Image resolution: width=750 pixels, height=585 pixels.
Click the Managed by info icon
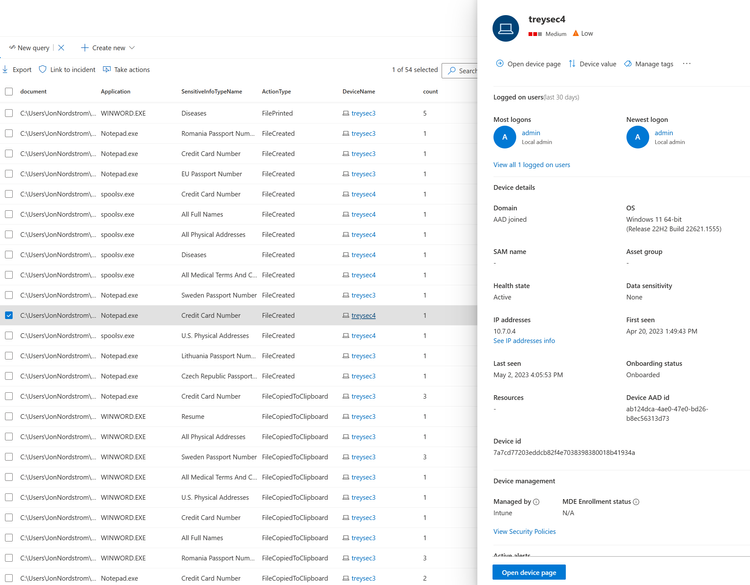pyautogui.click(x=536, y=502)
